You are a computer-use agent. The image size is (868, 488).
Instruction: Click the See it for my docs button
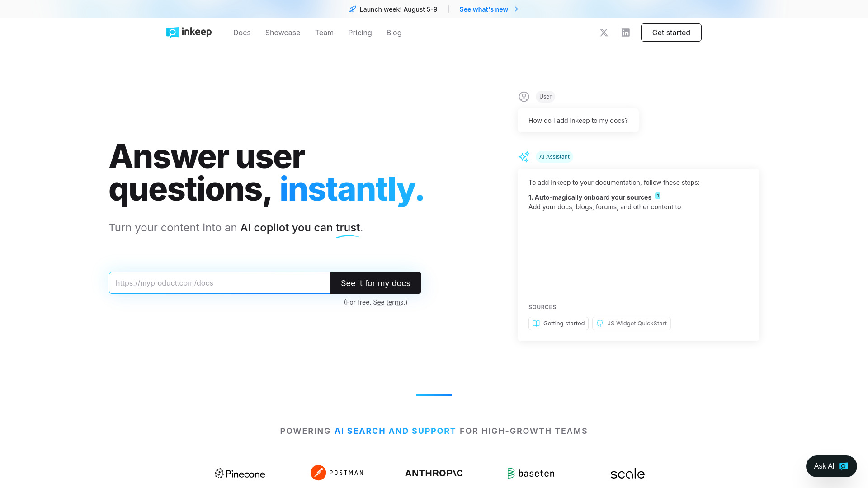[x=376, y=282]
